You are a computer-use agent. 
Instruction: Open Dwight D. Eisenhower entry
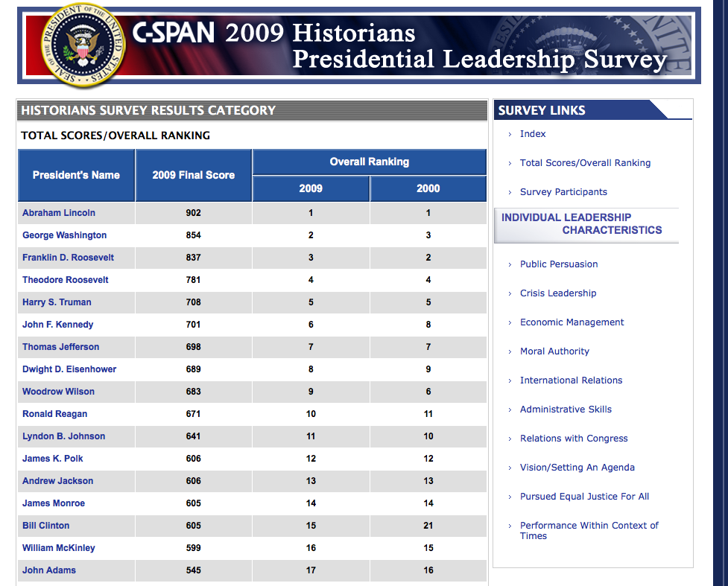pyautogui.click(x=69, y=369)
